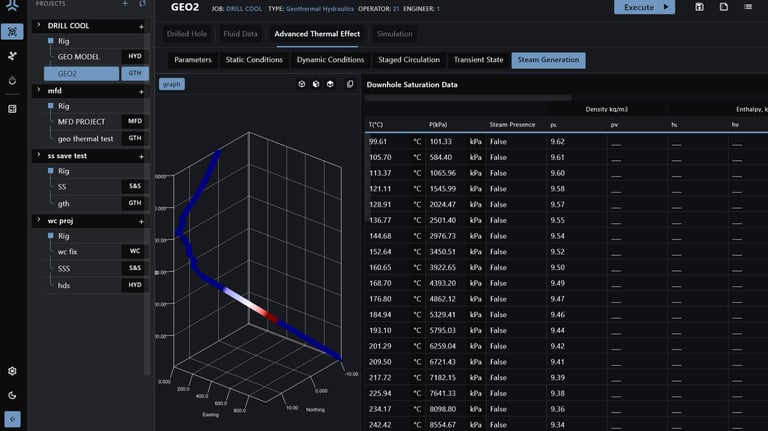Viewport: 768px width, 431px height.
Task: Select the third cube view icon
Action: coord(330,84)
